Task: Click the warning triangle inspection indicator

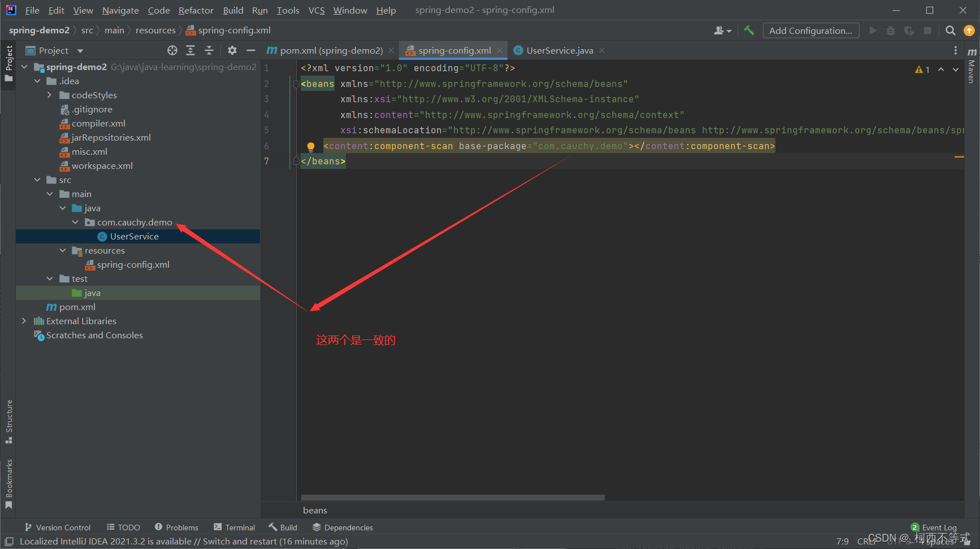Action: (922, 69)
